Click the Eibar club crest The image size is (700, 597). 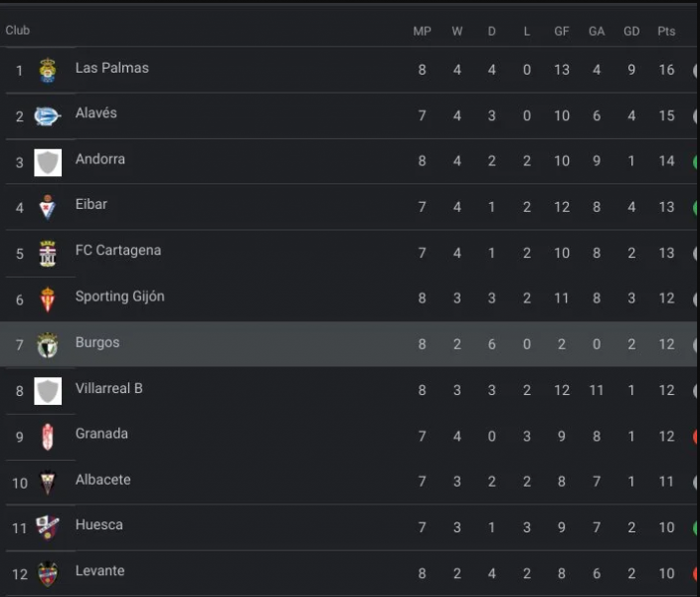(x=48, y=207)
